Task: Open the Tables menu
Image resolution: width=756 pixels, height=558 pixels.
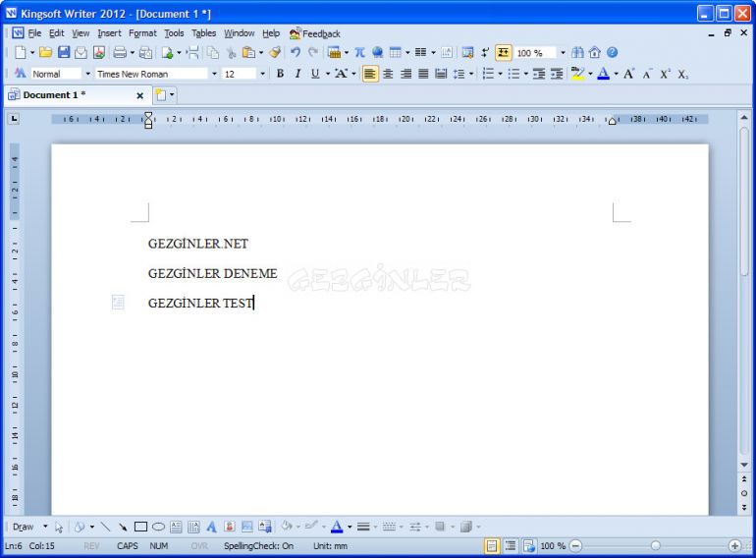Action: click(204, 33)
